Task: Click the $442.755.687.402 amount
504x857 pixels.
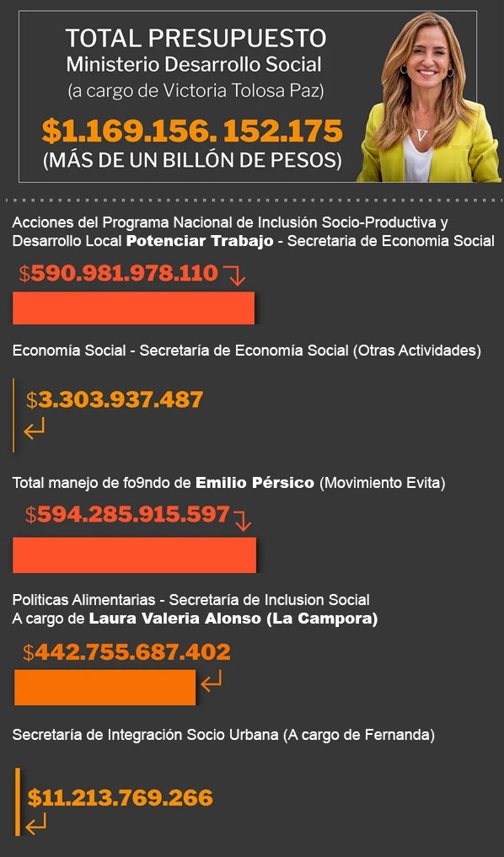Action: pyautogui.click(x=126, y=652)
